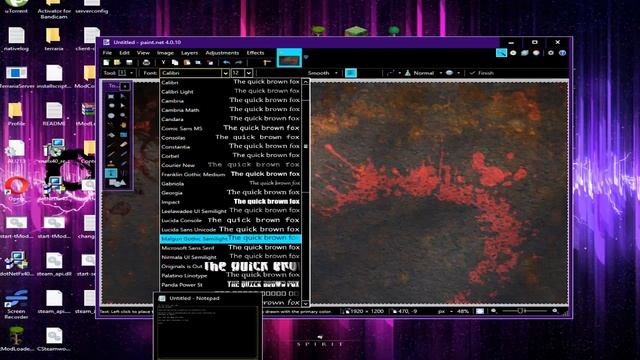Click the Cut scissors icon
The height and width of the screenshot is (360, 640).
[x=163, y=62]
